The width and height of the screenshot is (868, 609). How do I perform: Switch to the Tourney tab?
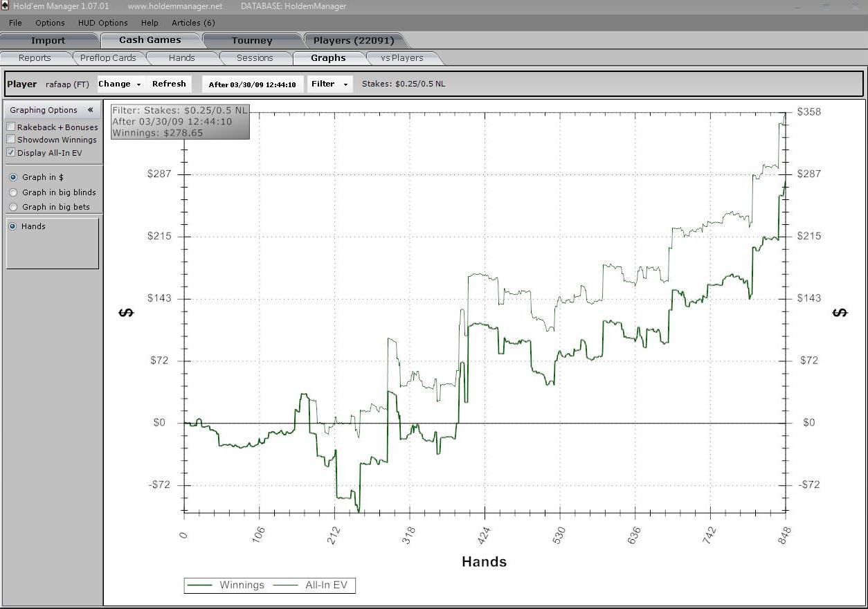(x=252, y=40)
